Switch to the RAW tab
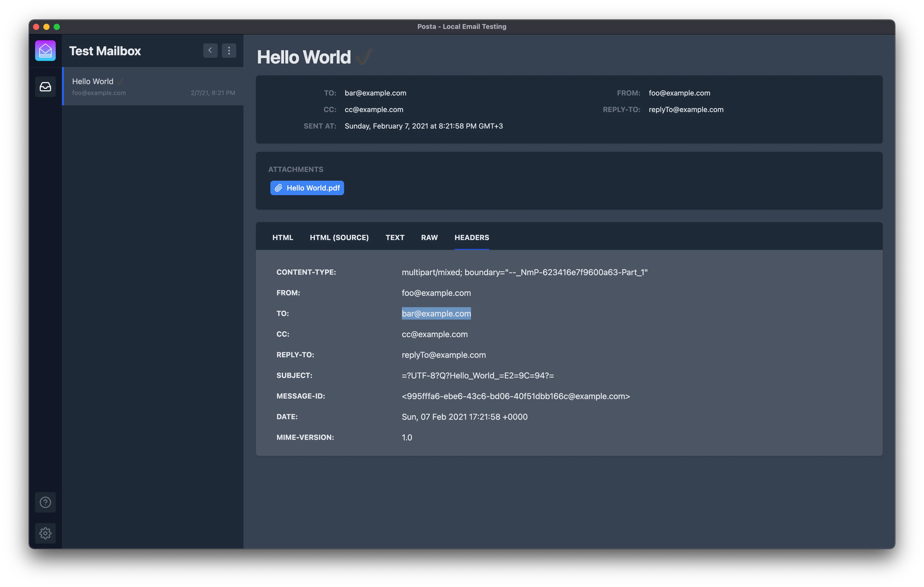 429,237
